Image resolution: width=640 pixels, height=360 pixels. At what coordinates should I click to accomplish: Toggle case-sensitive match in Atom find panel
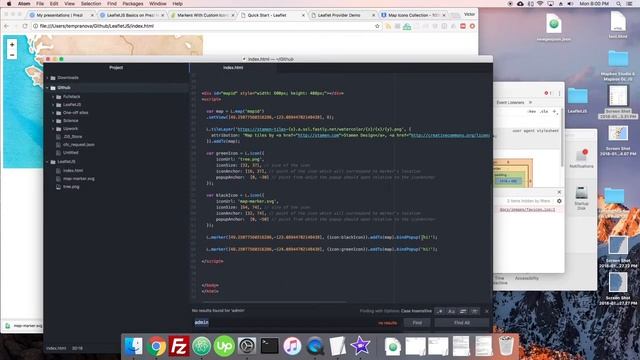click(x=451, y=311)
